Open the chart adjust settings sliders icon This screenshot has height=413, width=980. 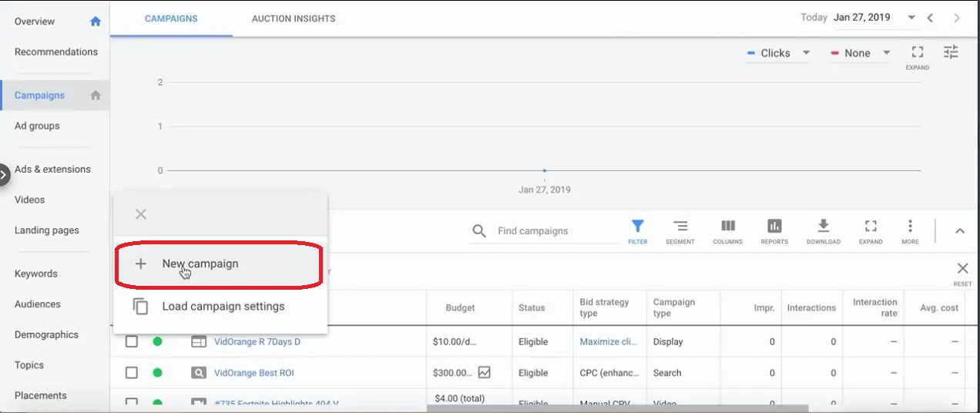(951, 52)
